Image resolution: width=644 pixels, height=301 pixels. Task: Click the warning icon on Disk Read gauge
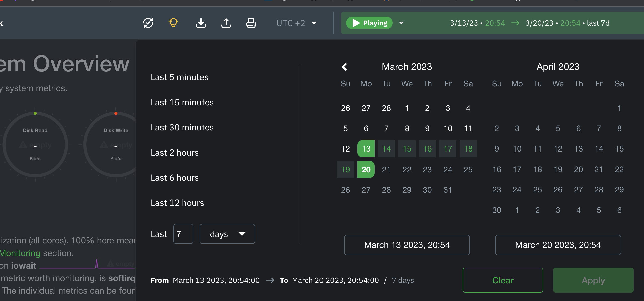23,145
